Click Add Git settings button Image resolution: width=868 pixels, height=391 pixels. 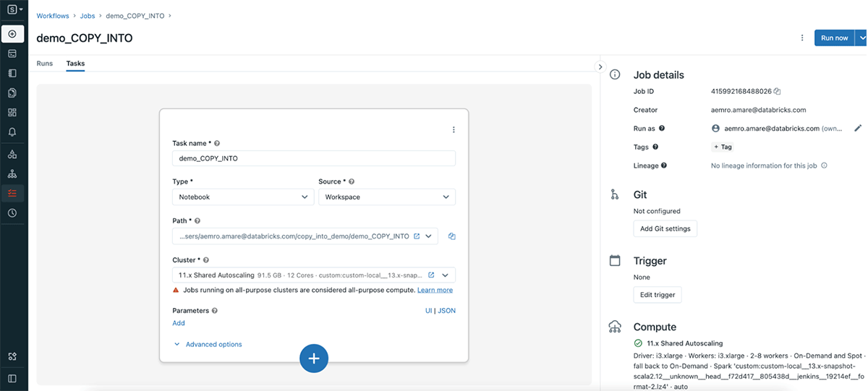point(665,228)
